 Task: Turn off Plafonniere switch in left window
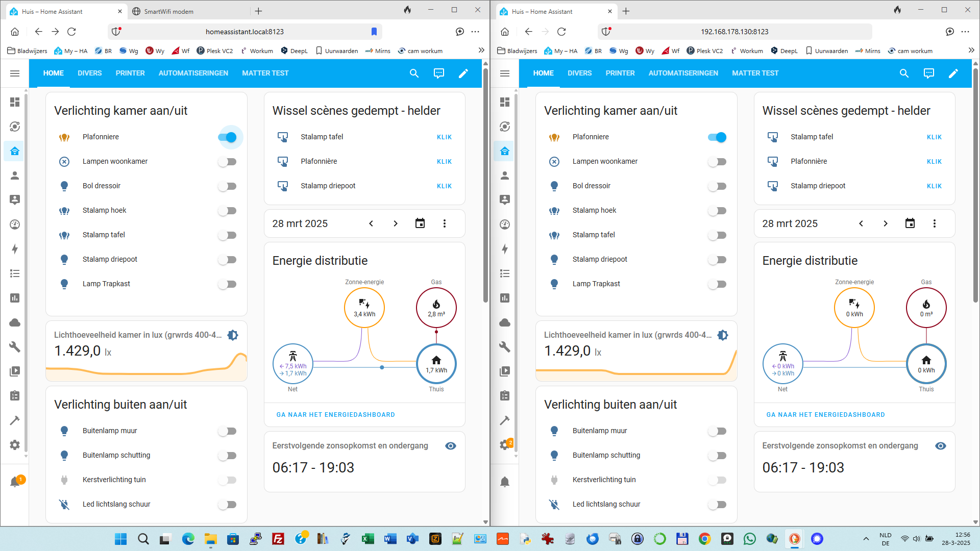(227, 137)
